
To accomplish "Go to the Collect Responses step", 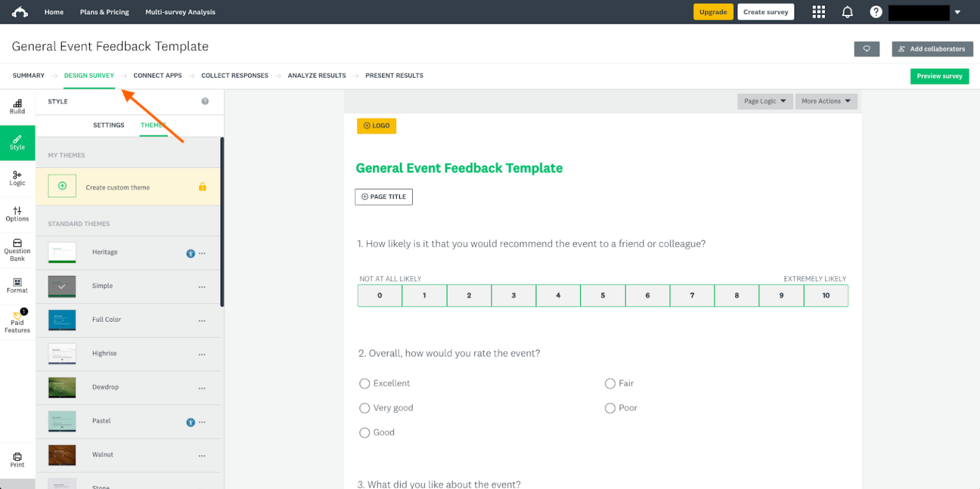I will [x=235, y=75].
